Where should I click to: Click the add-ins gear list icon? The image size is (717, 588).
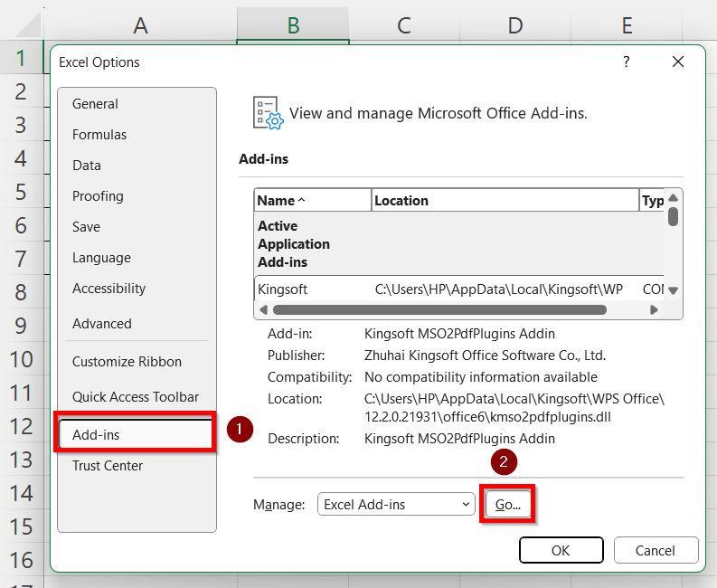(x=269, y=114)
